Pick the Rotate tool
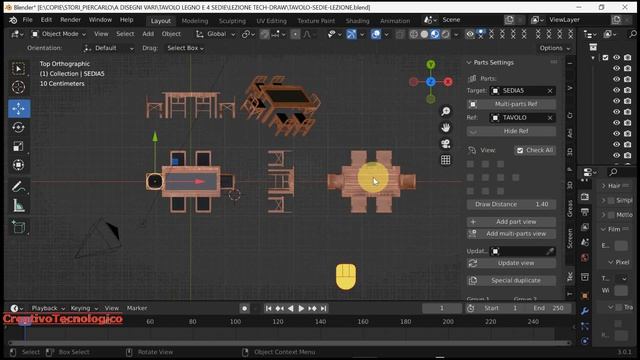Image resolution: width=640 pixels, height=360 pixels. click(18, 128)
